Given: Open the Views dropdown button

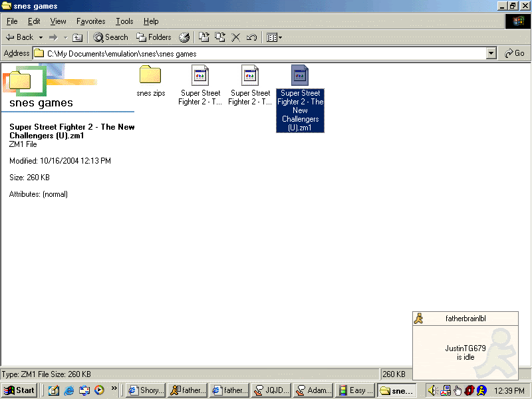Looking at the screenshot, I should click(274, 37).
